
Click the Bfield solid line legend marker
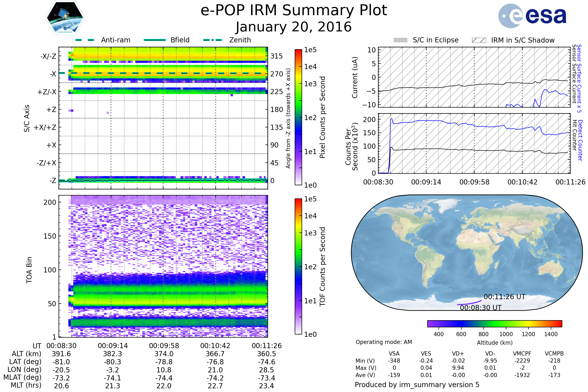click(155, 40)
